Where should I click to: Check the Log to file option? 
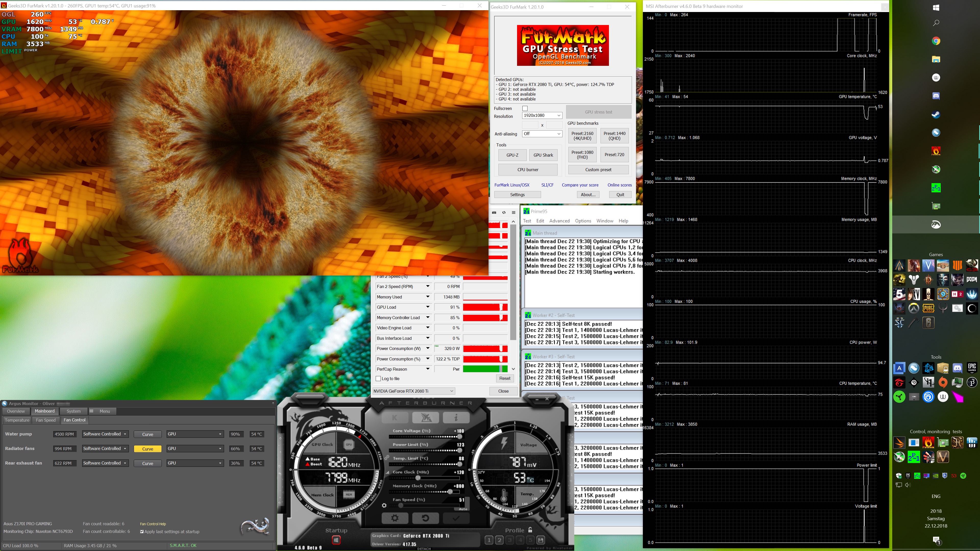point(378,379)
